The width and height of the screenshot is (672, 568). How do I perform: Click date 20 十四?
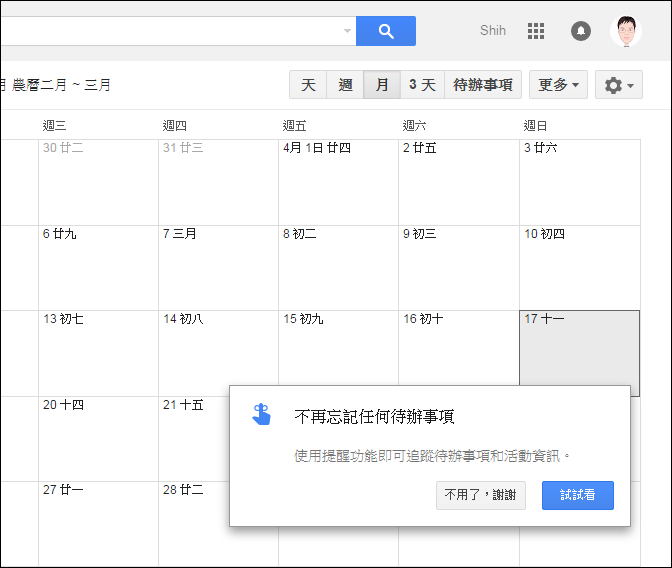[x=63, y=405]
